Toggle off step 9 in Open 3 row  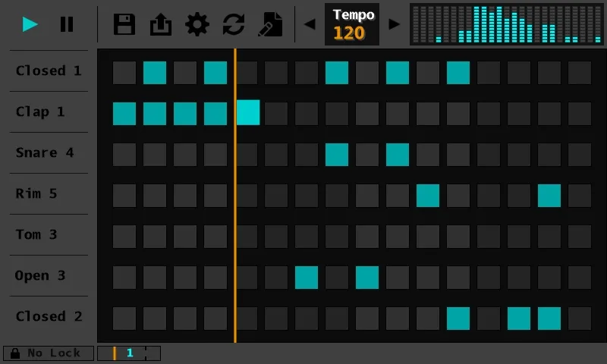tap(367, 278)
